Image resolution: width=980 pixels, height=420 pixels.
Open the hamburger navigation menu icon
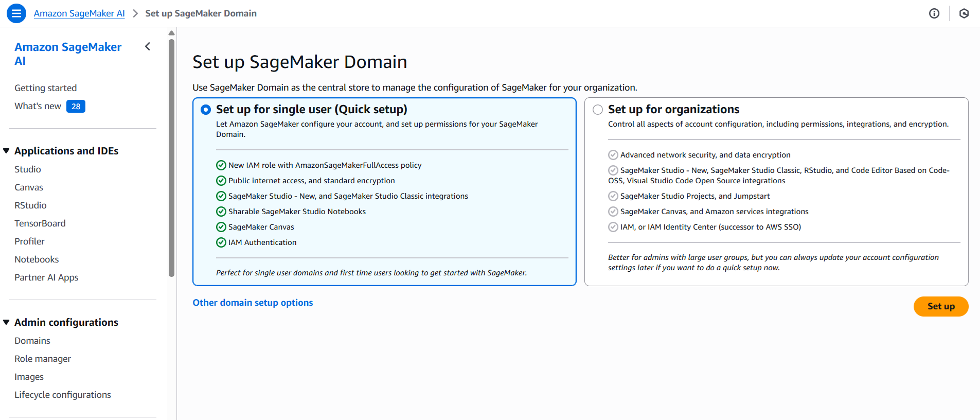pyautogui.click(x=16, y=13)
